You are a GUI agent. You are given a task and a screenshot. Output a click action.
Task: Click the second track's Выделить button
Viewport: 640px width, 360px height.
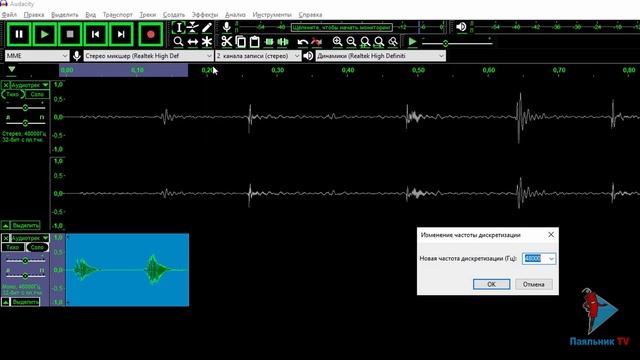point(25,302)
